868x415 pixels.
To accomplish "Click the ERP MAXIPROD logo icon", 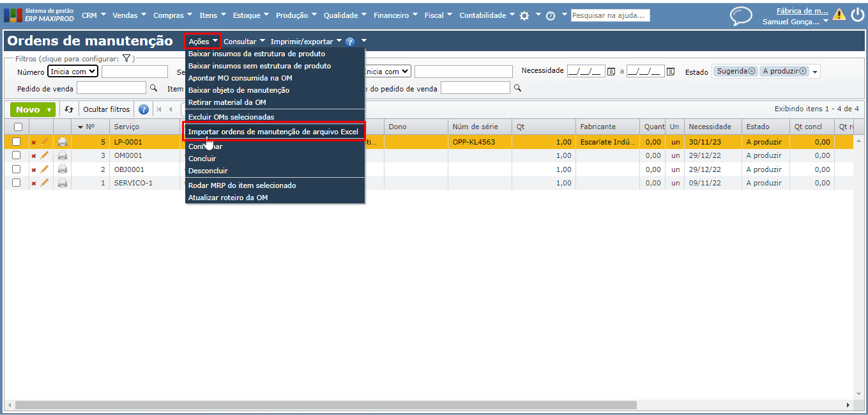I will (x=13, y=15).
